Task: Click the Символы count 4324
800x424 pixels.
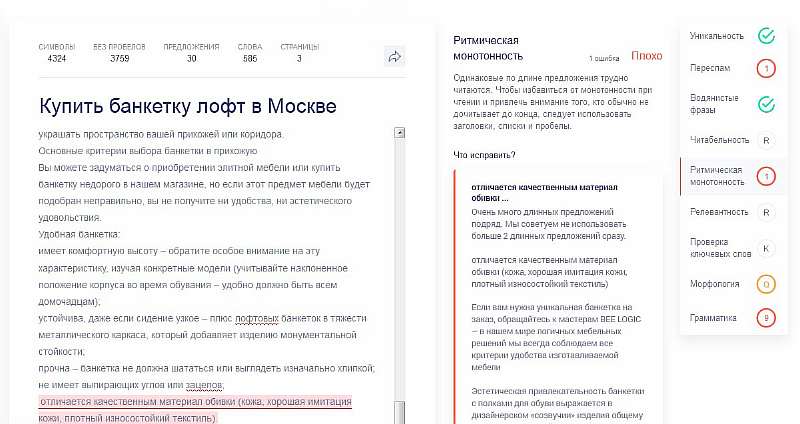Action: point(57,59)
